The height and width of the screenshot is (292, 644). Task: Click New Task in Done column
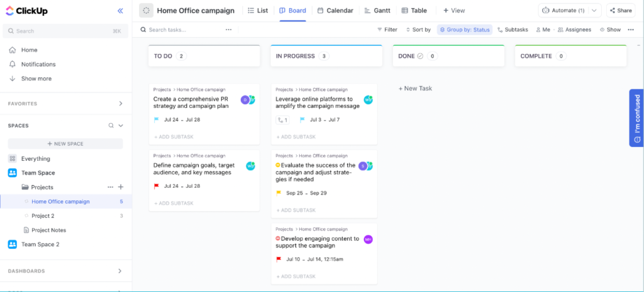point(415,89)
